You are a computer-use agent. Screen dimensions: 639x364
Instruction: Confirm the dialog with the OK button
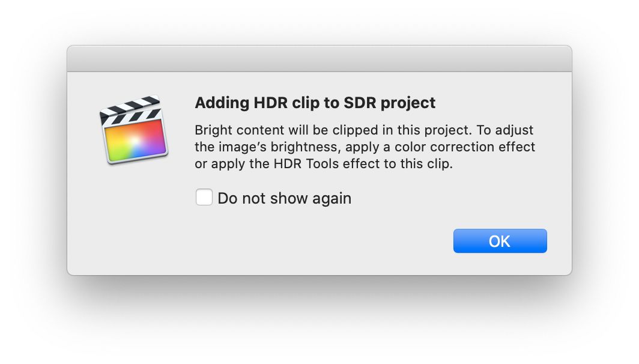click(500, 241)
